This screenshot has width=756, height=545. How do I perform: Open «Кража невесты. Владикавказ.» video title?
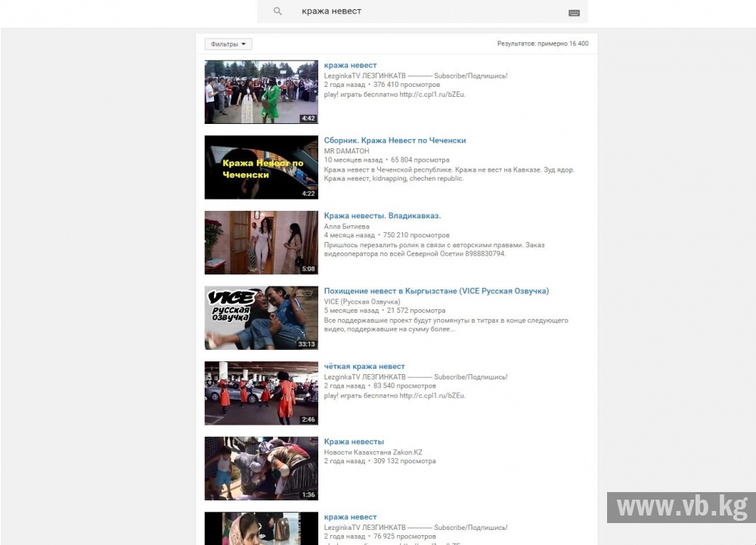pyautogui.click(x=383, y=215)
